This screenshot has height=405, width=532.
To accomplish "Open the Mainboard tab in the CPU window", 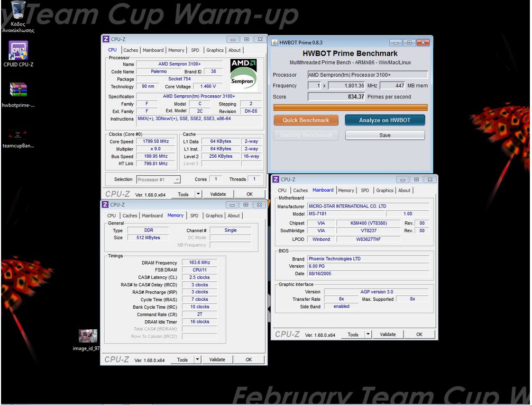I will 153,50.
